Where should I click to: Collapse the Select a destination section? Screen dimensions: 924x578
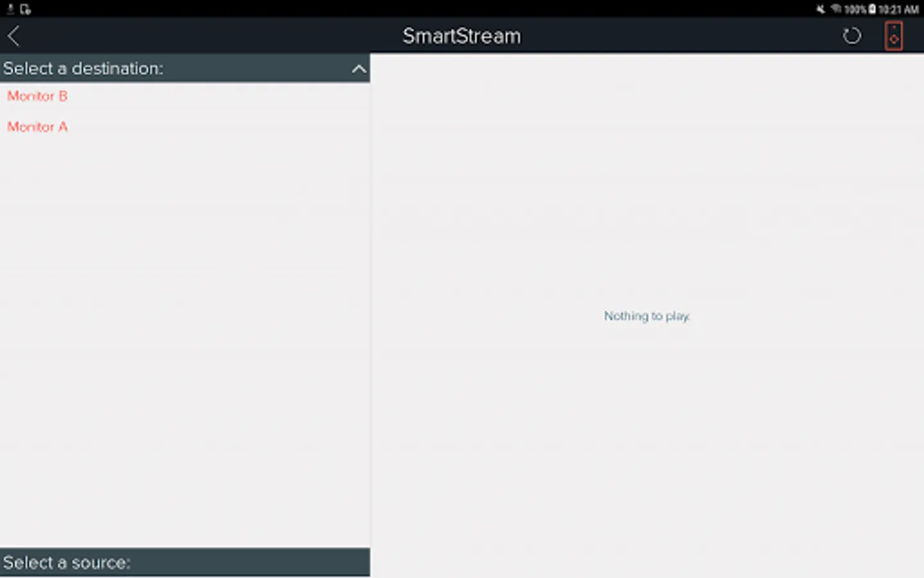[359, 69]
